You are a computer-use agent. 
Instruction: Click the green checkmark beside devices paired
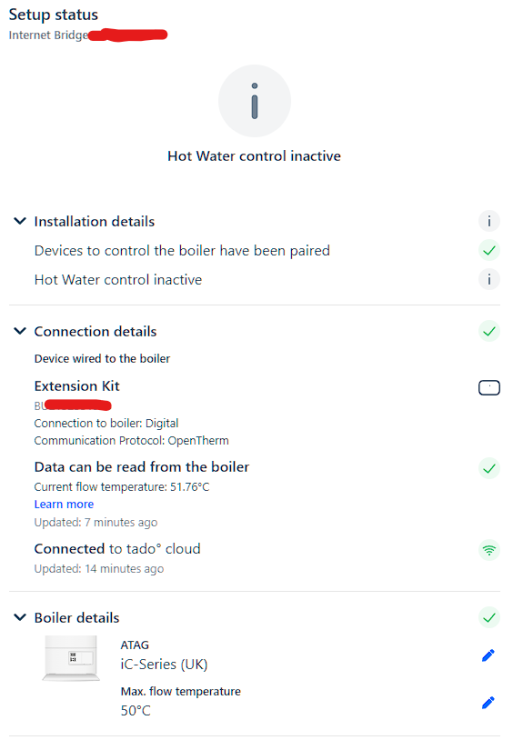point(489,250)
